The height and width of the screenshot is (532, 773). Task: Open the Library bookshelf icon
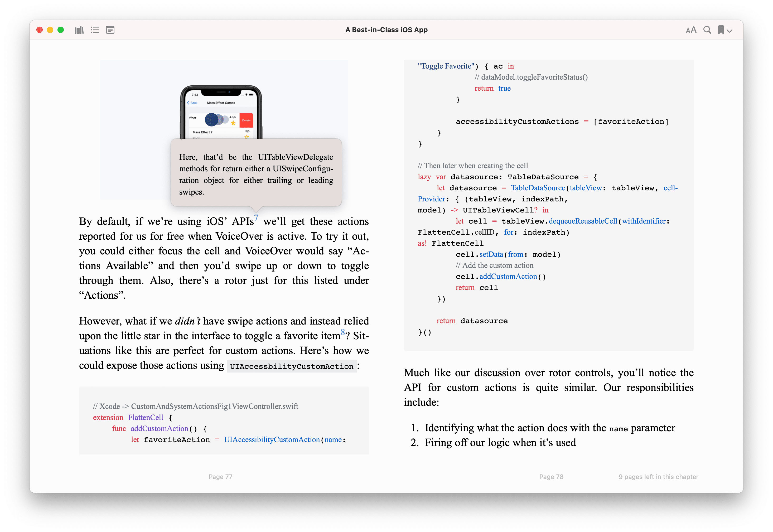[x=79, y=30]
